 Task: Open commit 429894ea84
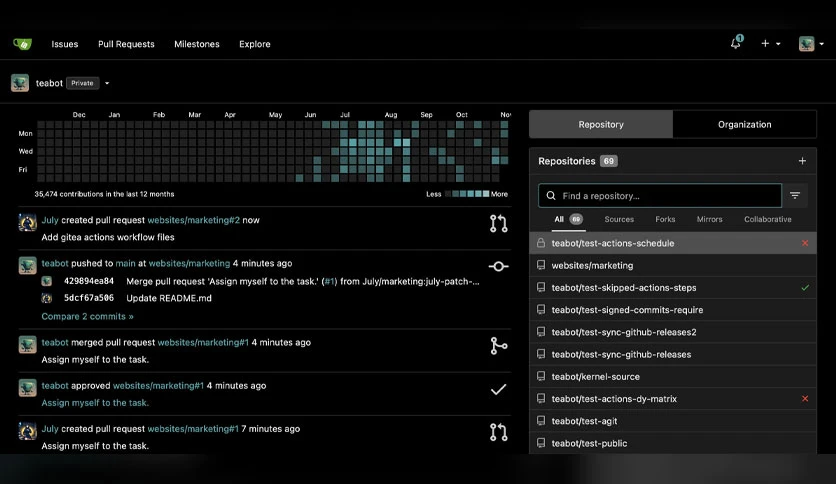click(x=89, y=281)
